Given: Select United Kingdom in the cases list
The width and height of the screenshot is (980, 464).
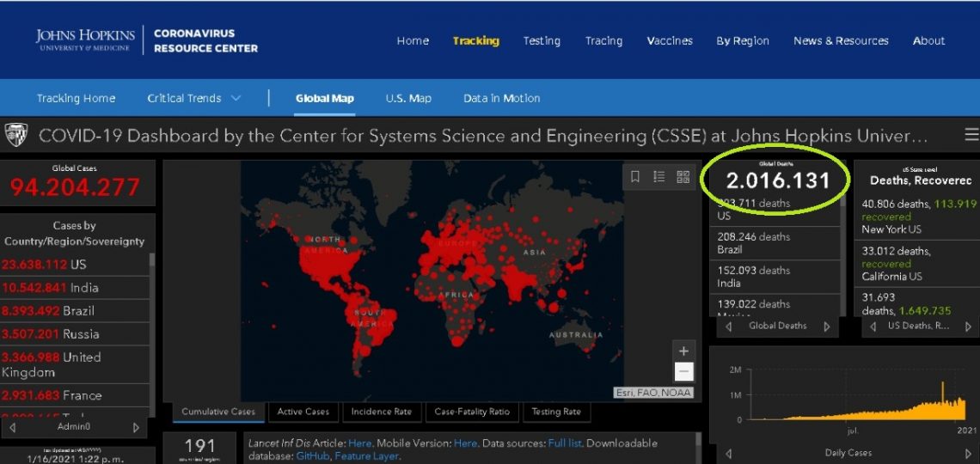Looking at the screenshot, I should [75, 364].
